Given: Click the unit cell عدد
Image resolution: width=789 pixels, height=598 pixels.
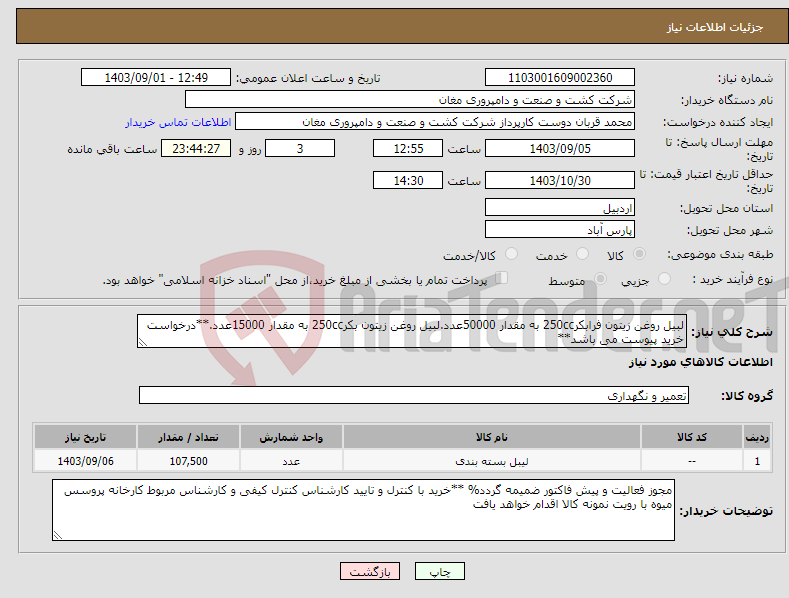Looking at the screenshot, I should tap(291, 461).
